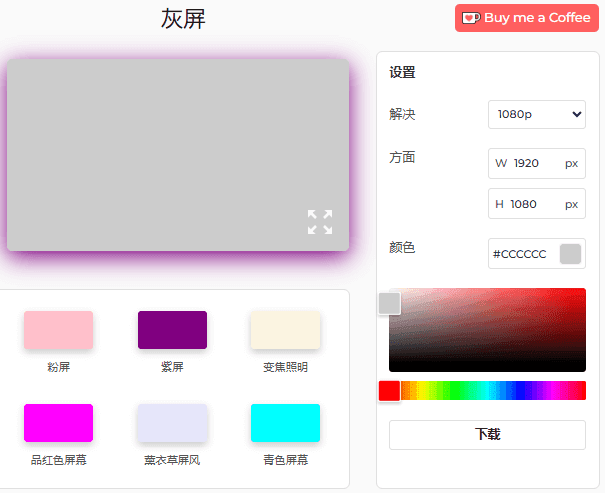Select the pink screen (粉屏) swatch
Viewport: 605px width, 493px height.
click(58, 330)
